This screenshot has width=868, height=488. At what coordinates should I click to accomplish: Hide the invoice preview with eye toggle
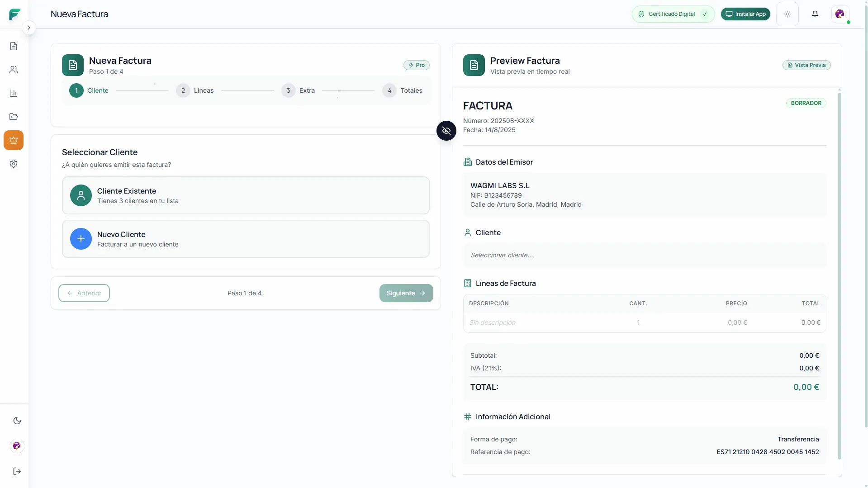[x=446, y=131]
